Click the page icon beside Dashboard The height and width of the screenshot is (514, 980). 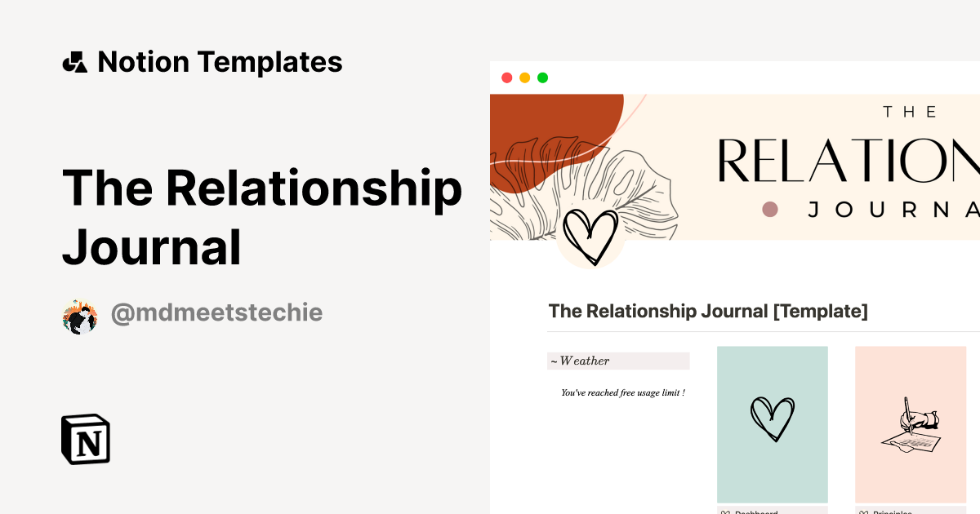[x=725, y=511]
